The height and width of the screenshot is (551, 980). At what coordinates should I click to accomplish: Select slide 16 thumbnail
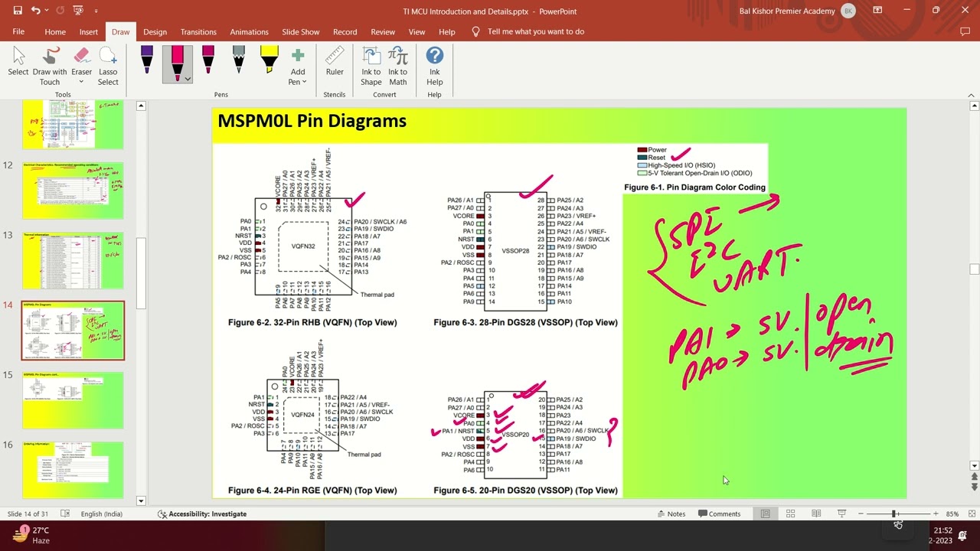click(x=73, y=471)
